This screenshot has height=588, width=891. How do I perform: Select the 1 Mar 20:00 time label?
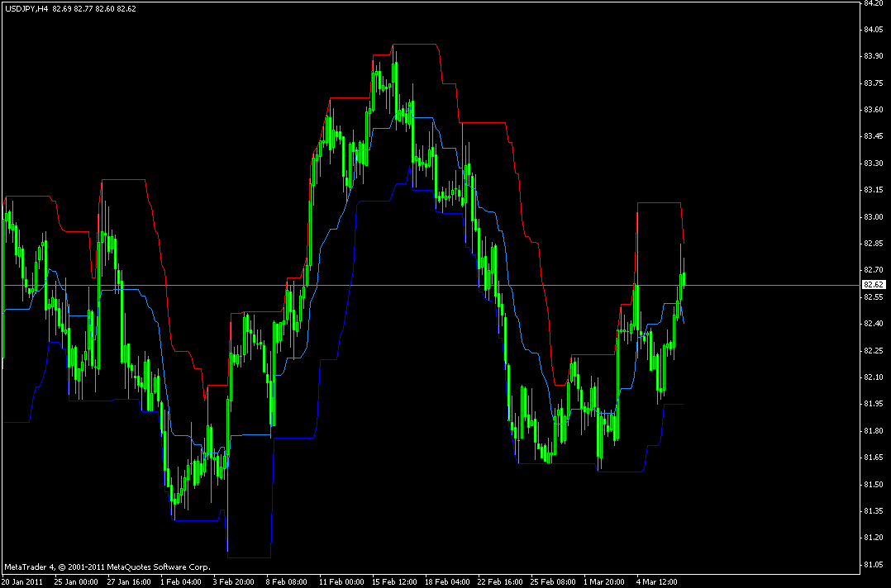(606, 582)
